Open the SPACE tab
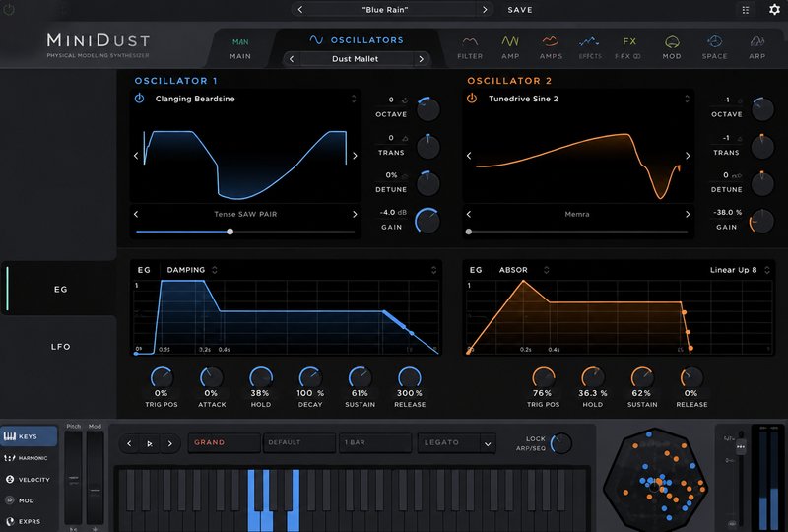Image resolution: width=788 pixels, height=532 pixels. click(715, 48)
